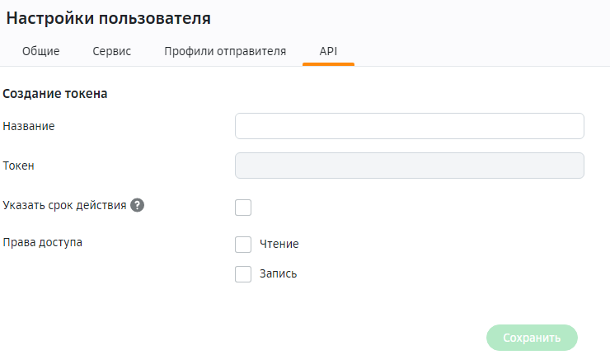Tick the Чтение access checkbox

tap(243, 245)
